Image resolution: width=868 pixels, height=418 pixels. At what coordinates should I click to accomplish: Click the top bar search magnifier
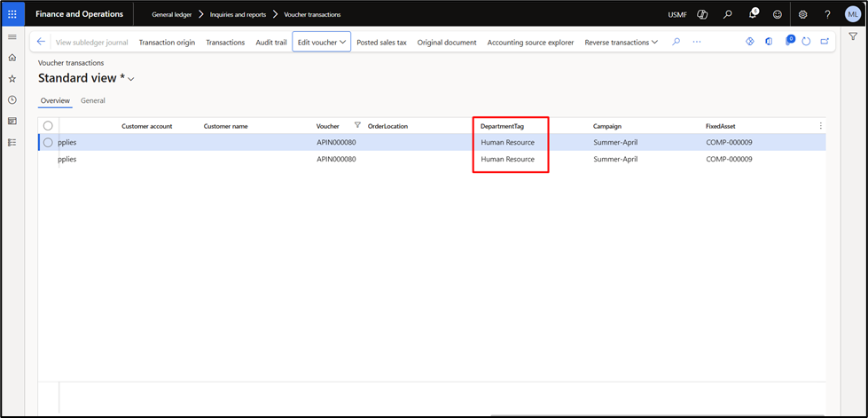tap(728, 14)
